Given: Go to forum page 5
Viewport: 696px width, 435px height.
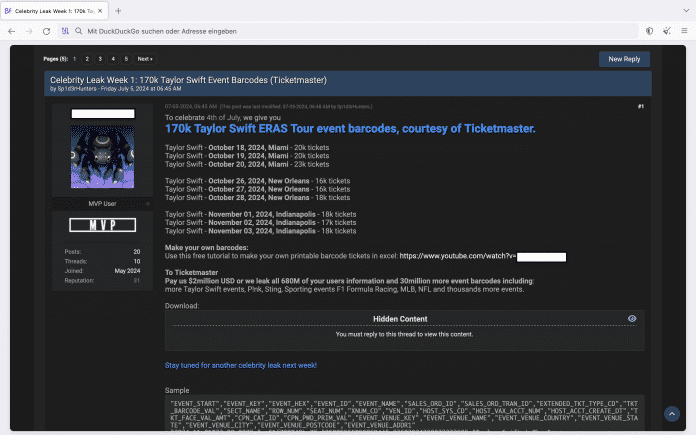Looking at the screenshot, I should pos(126,59).
